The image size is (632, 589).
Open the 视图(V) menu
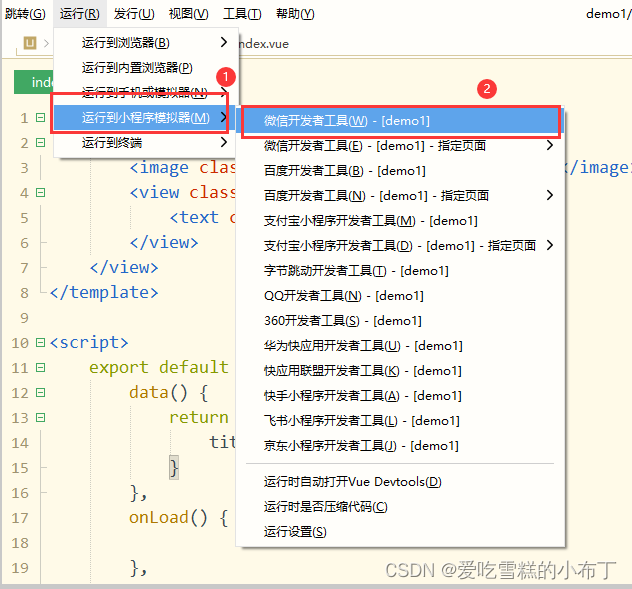coord(188,14)
